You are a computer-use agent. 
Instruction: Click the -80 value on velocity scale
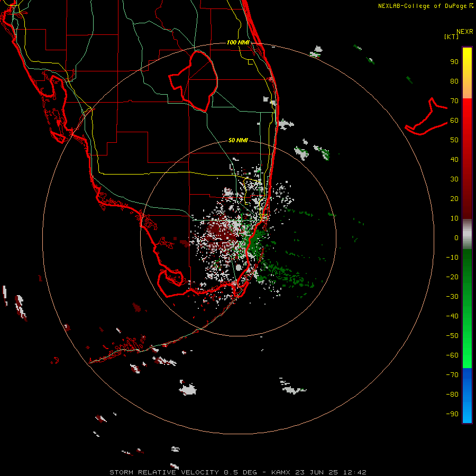pos(452,395)
